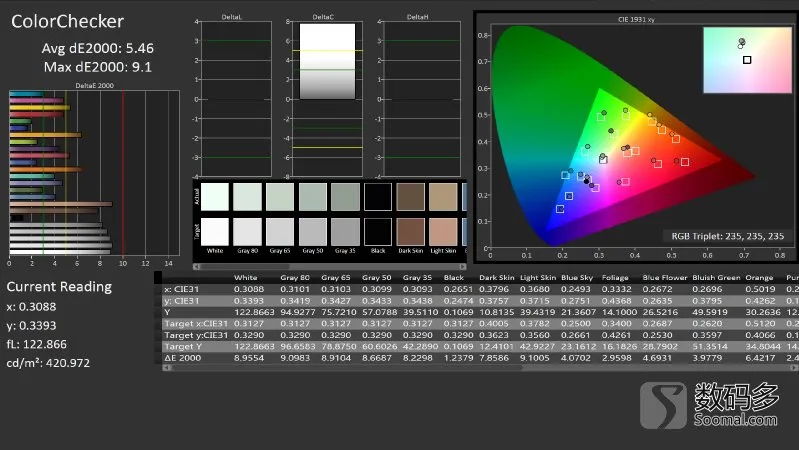Select the Light Skin column header
The image size is (799, 450).
coord(538,278)
